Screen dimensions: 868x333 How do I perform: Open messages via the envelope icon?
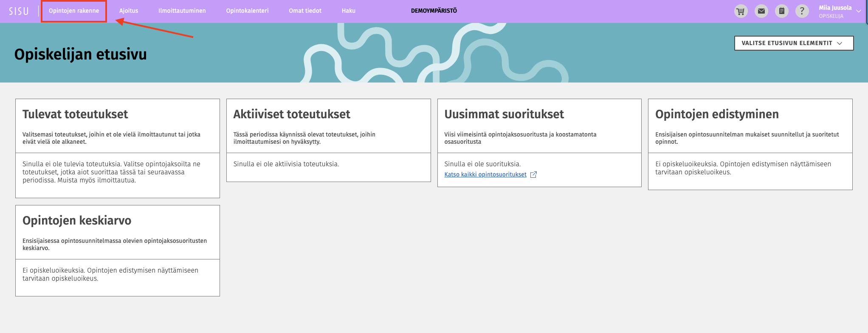pyautogui.click(x=761, y=11)
